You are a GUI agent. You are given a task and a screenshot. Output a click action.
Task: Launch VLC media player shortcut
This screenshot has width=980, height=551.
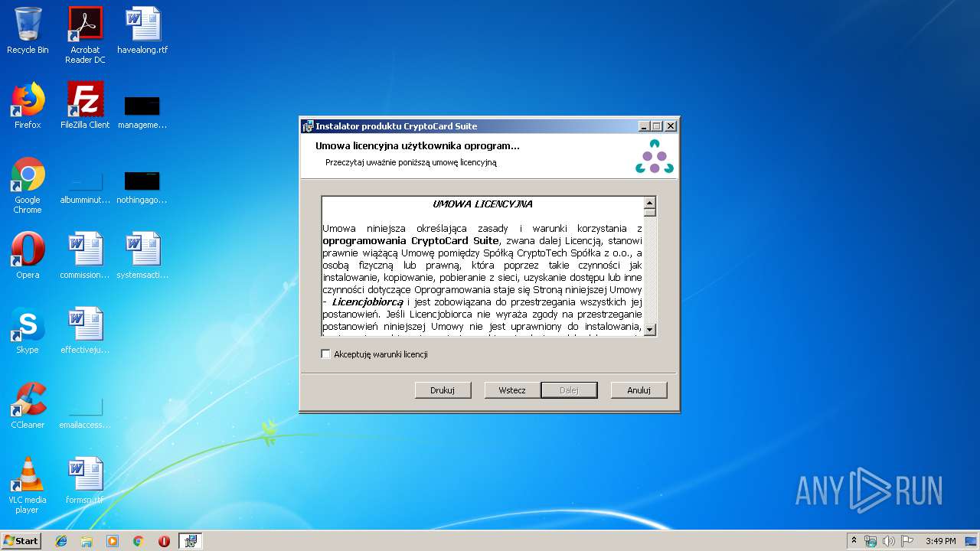coord(28,485)
